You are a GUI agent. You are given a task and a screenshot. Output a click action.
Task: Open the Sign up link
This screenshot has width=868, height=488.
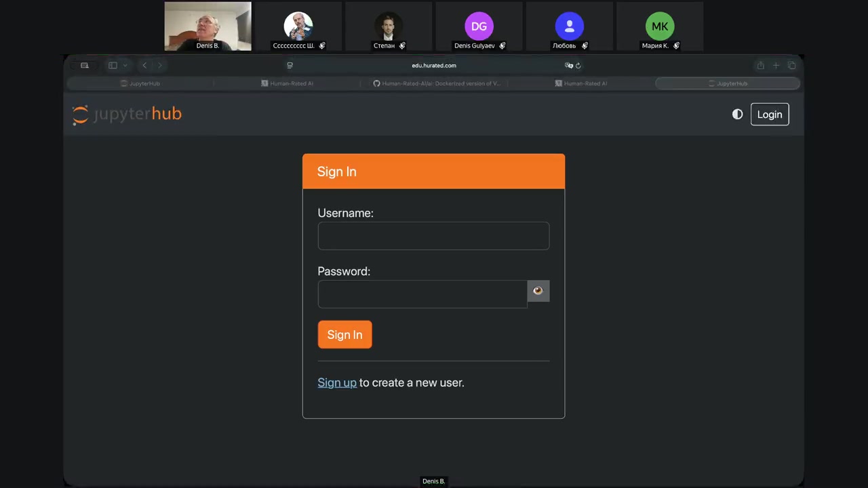pos(336,383)
